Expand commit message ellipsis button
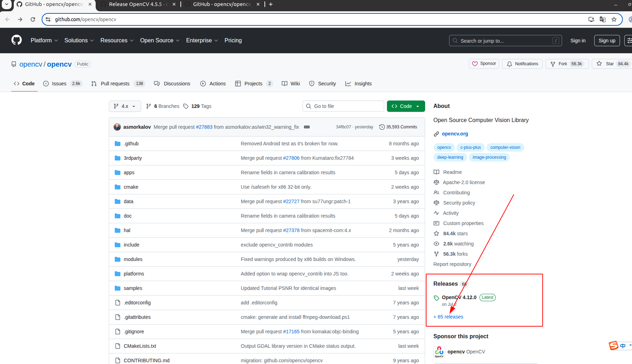 [x=307, y=127]
